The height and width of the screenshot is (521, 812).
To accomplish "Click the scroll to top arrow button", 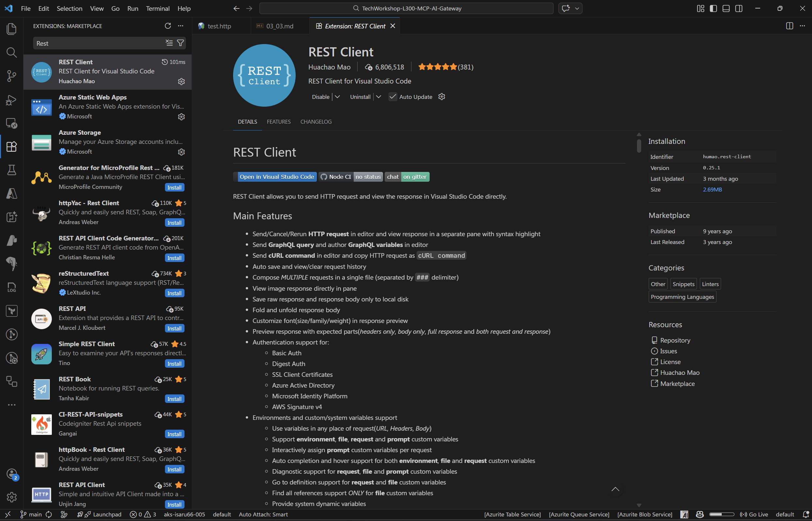I will click(x=615, y=489).
